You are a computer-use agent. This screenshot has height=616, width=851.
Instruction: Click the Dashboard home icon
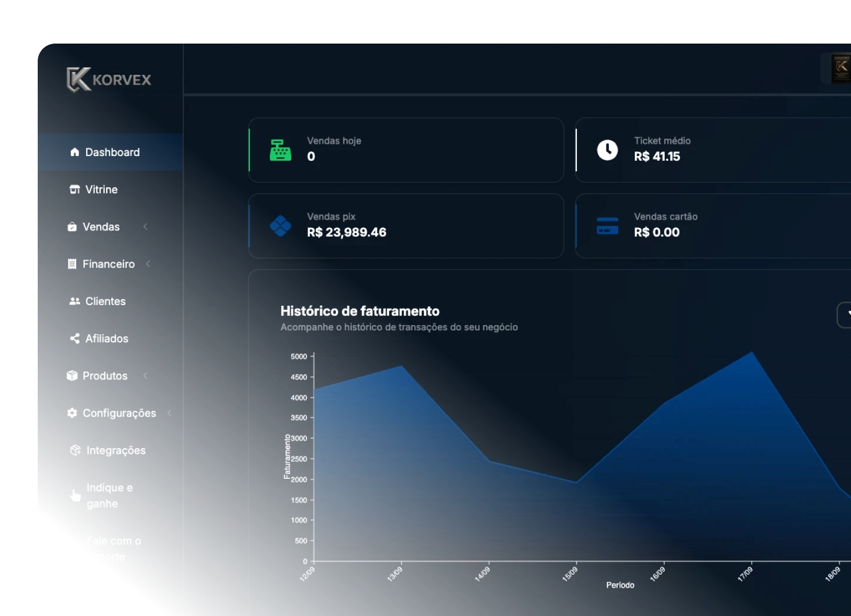(x=74, y=152)
